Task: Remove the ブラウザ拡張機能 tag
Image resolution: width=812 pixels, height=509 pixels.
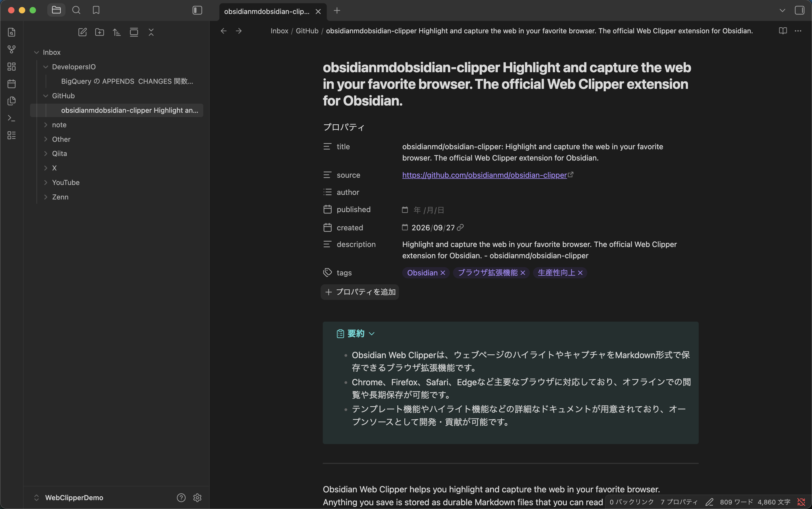Action: [x=523, y=273]
